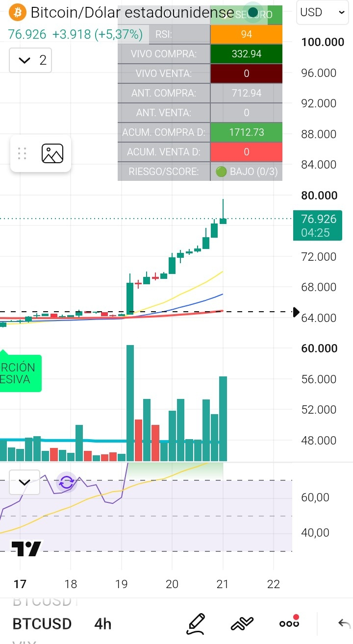The width and height of the screenshot is (353, 644).
Task: Tap the undo arrow icon
Action: click(344, 623)
